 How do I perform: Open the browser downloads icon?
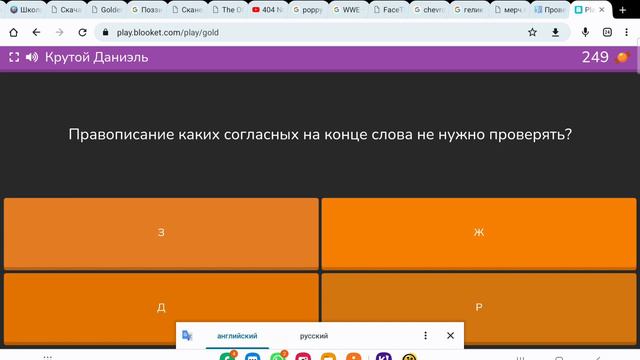point(556,32)
